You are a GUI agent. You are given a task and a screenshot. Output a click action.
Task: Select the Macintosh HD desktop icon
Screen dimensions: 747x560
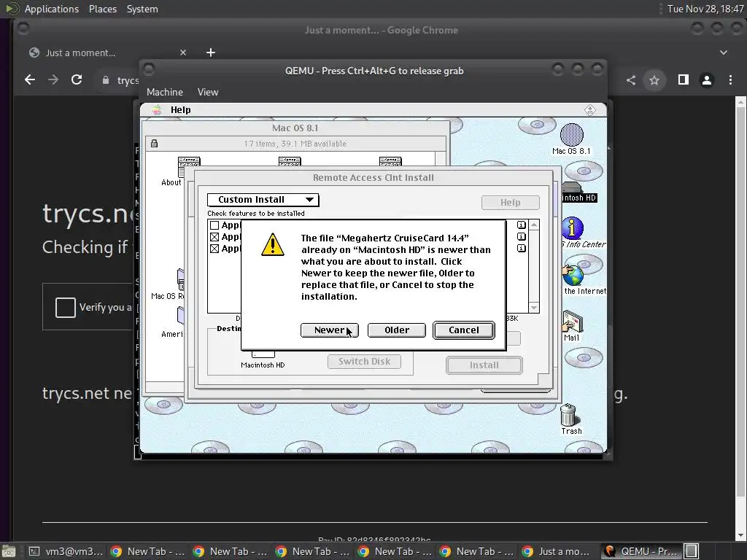[x=578, y=192]
